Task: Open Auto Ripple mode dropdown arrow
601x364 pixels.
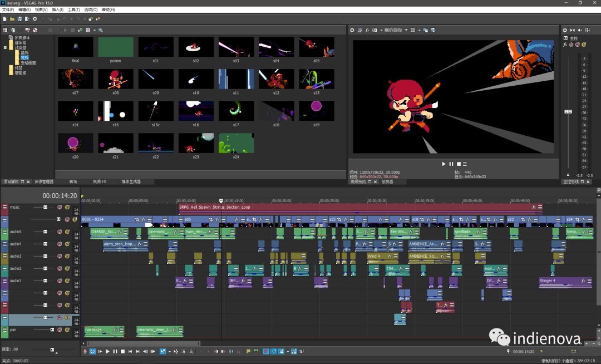Action: (288, 351)
